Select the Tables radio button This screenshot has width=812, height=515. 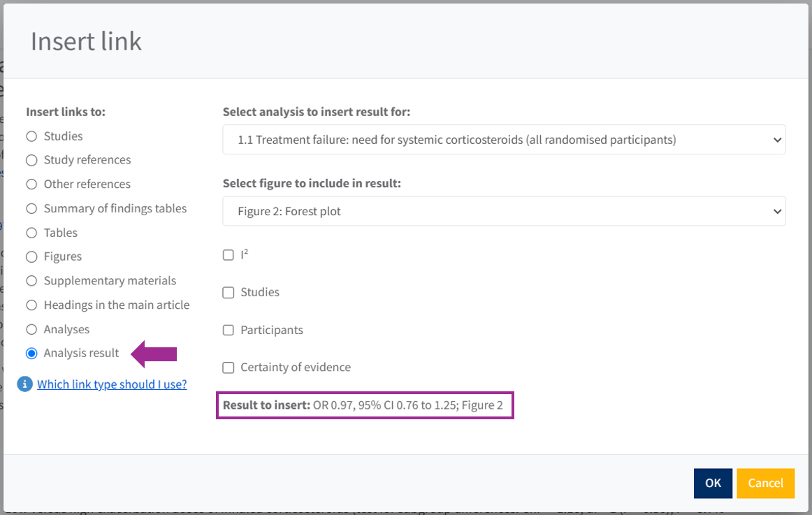(x=31, y=233)
